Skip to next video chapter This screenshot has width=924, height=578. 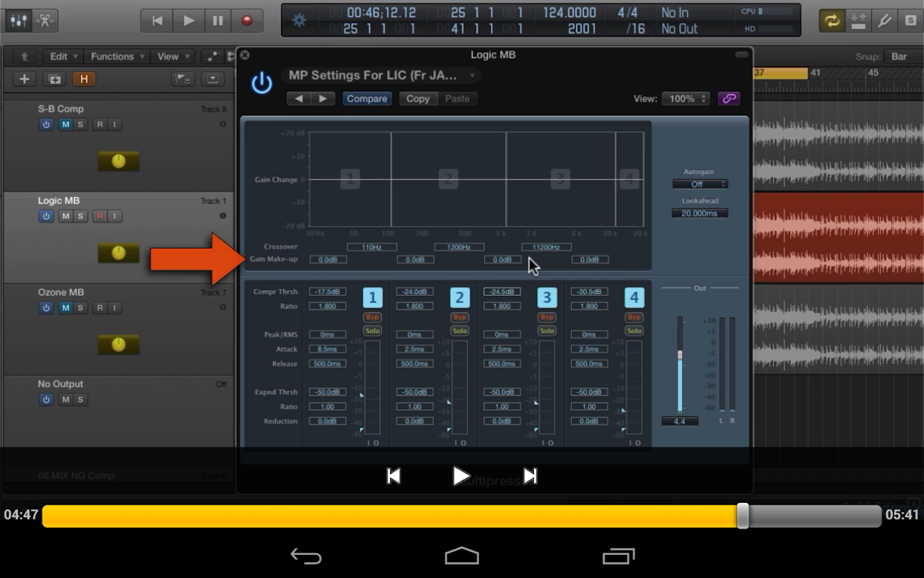point(530,476)
